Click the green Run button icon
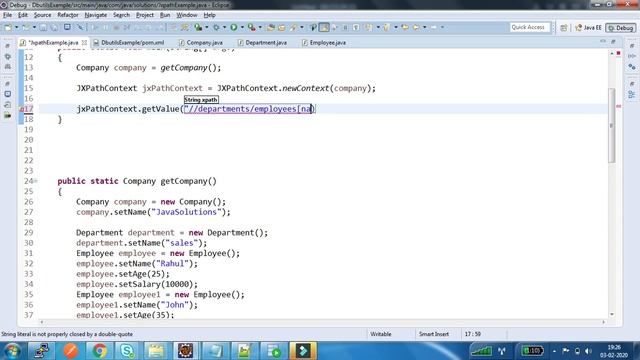Image resolution: width=640 pixels, height=360 pixels. click(233, 27)
